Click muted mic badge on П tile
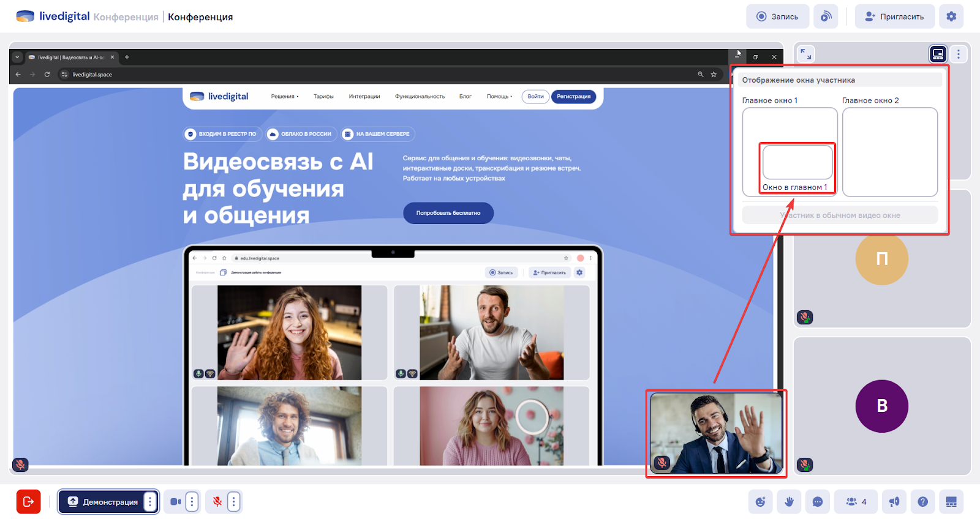The height and width of the screenshot is (519, 980). click(x=805, y=317)
